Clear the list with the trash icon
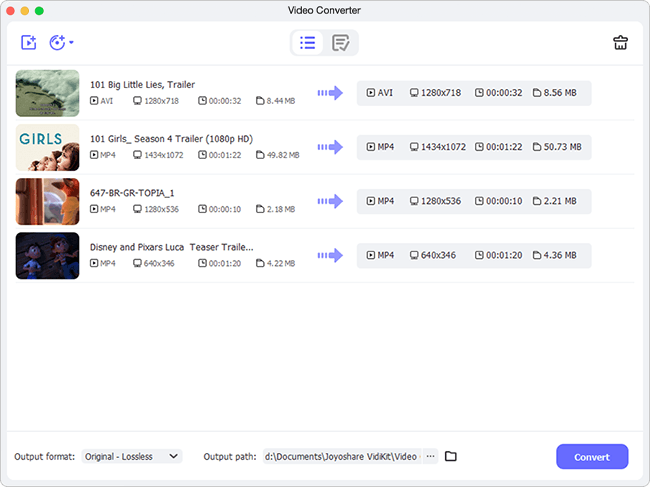 pos(620,43)
